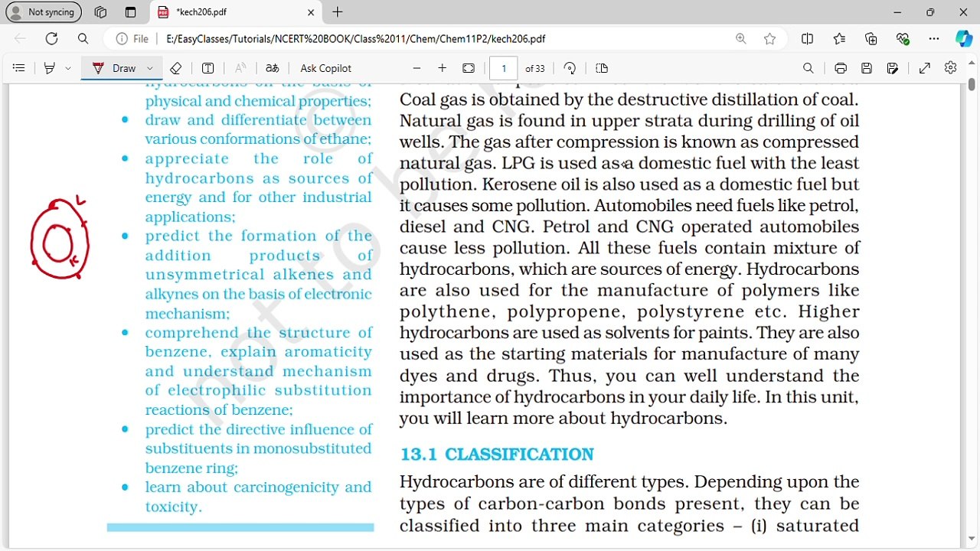Activate the Add text tool
This screenshot has width=980, height=551.
(x=207, y=68)
